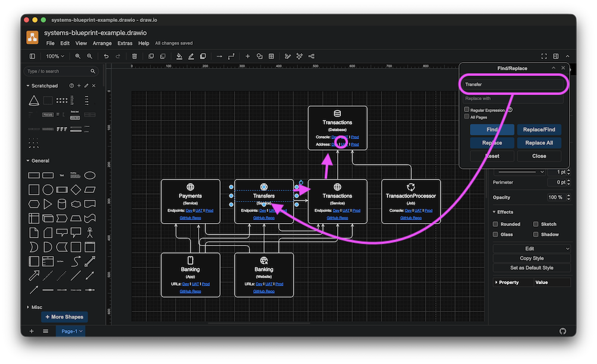Enable All Pages checkbox
This screenshot has height=364, width=597.
click(467, 116)
